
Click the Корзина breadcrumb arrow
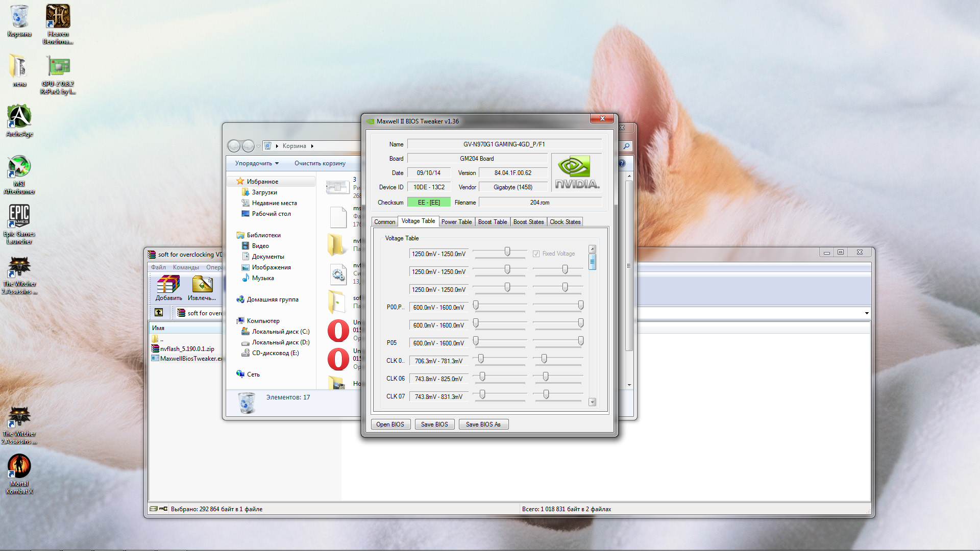coord(312,146)
